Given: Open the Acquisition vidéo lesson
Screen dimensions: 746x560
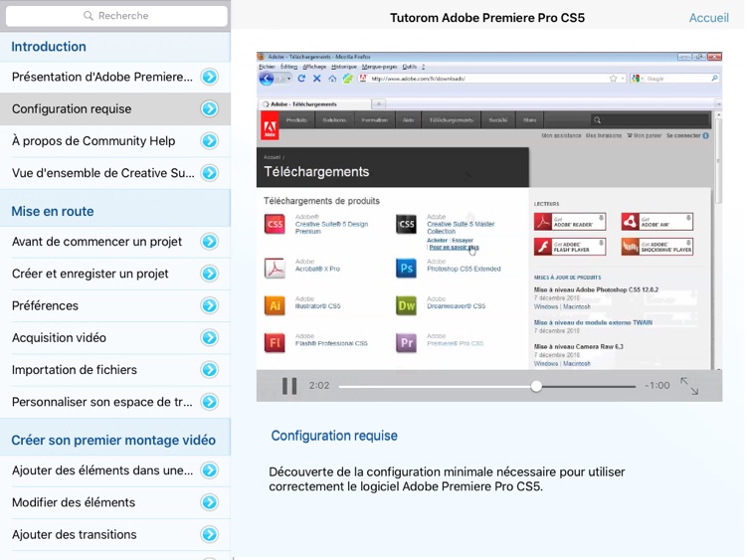Looking at the screenshot, I should pyautogui.click(x=115, y=338).
